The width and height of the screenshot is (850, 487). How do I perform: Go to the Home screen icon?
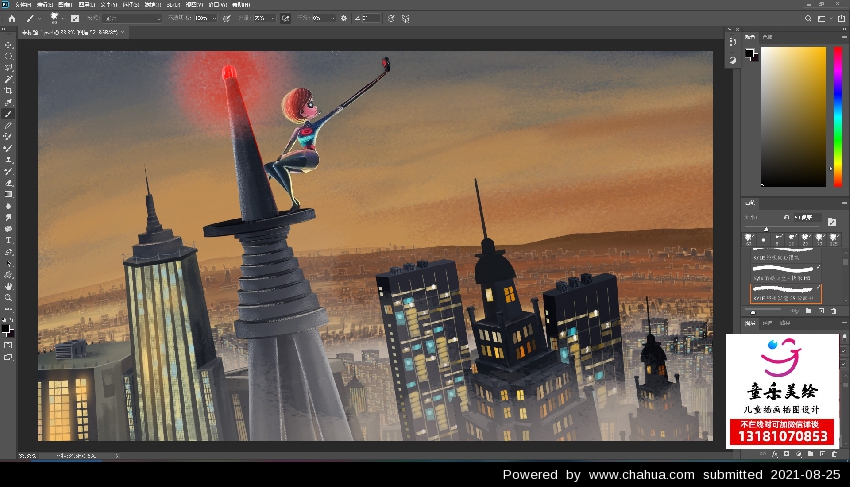click(11, 18)
